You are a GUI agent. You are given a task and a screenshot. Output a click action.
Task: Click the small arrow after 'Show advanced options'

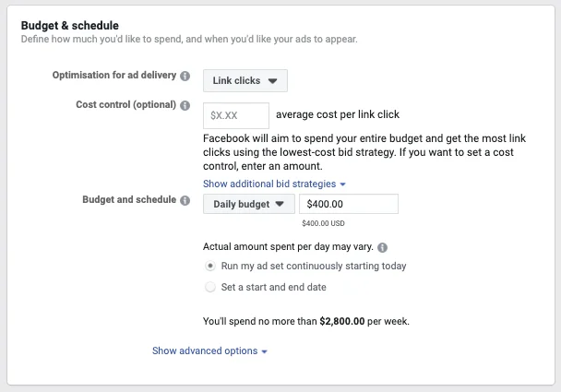tap(264, 351)
